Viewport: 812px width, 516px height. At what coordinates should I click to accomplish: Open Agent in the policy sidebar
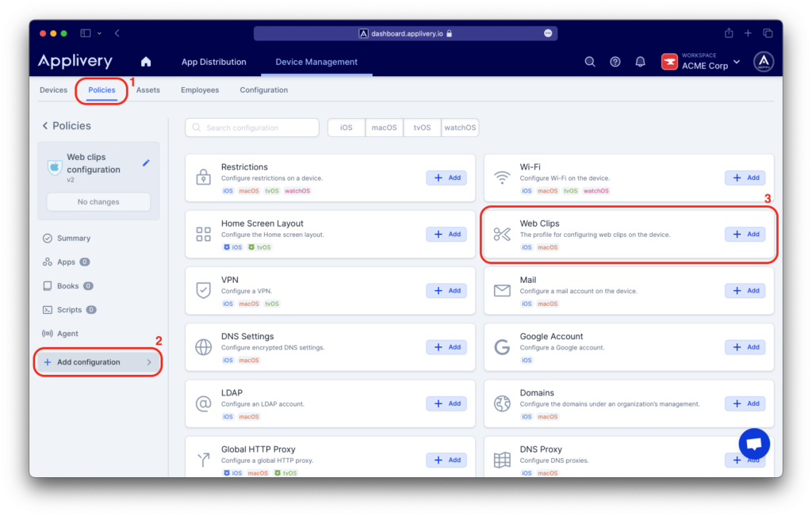60,334
